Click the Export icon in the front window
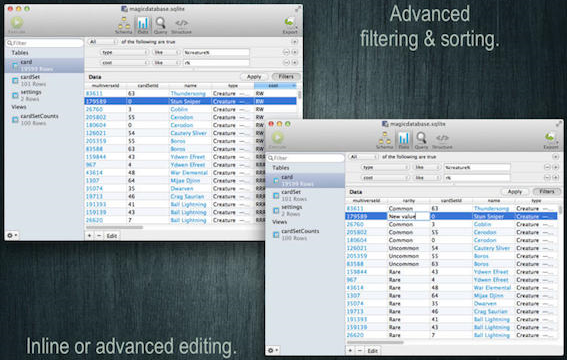 pyautogui.click(x=551, y=140)
